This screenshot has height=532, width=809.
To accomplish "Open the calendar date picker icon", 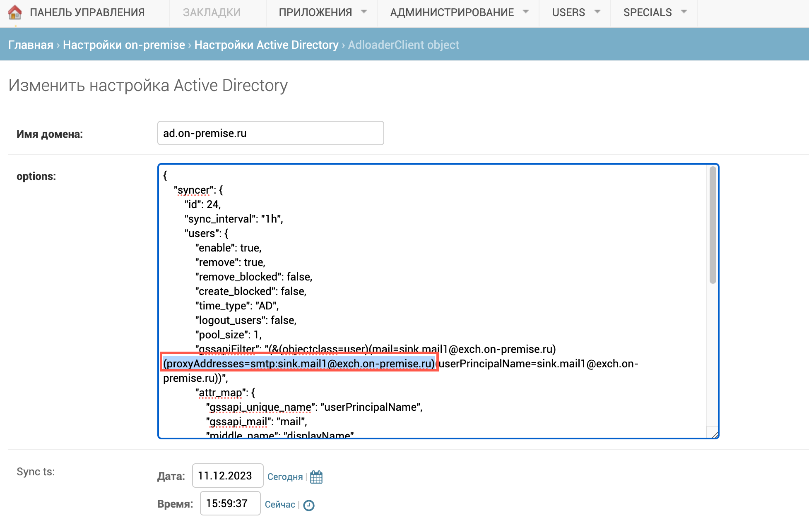I will click(x=316, y=477).
